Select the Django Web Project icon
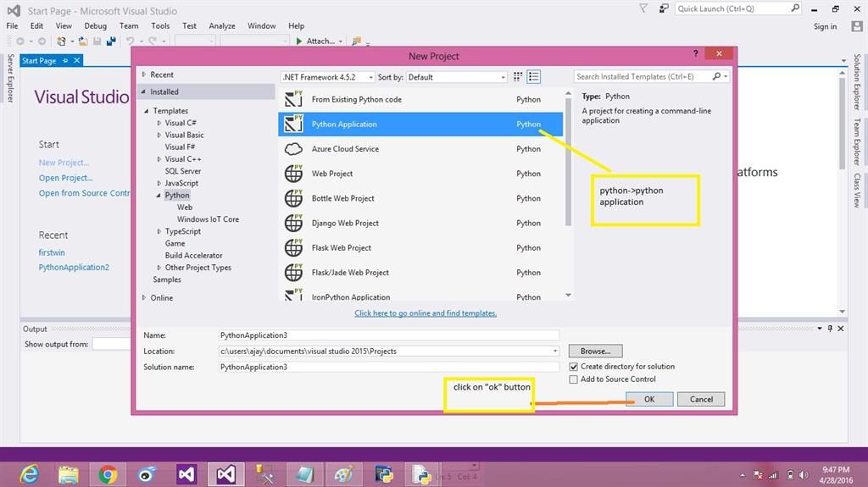 [x=293, y=223]
